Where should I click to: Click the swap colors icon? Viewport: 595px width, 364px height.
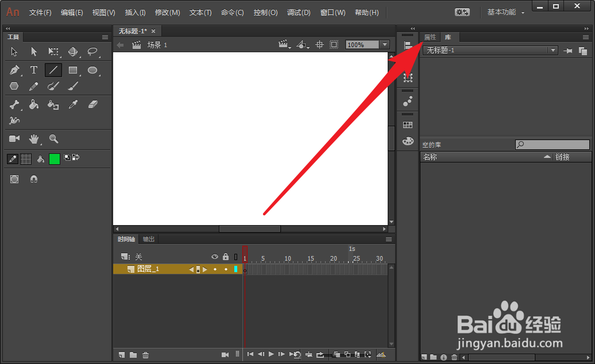[x=76, y=157]
